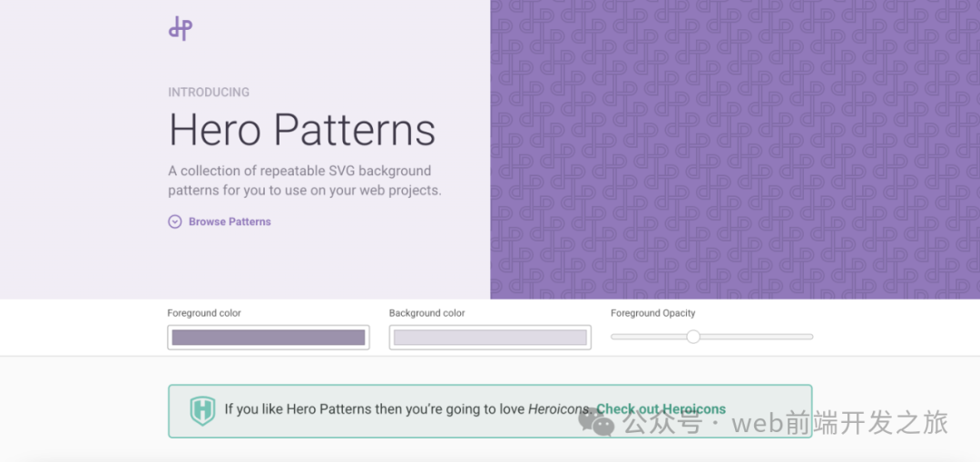The height and width of the screenshot is (462, 980).
Task: Click the Hero Patterns logo icon
Action: pos(181,29)
